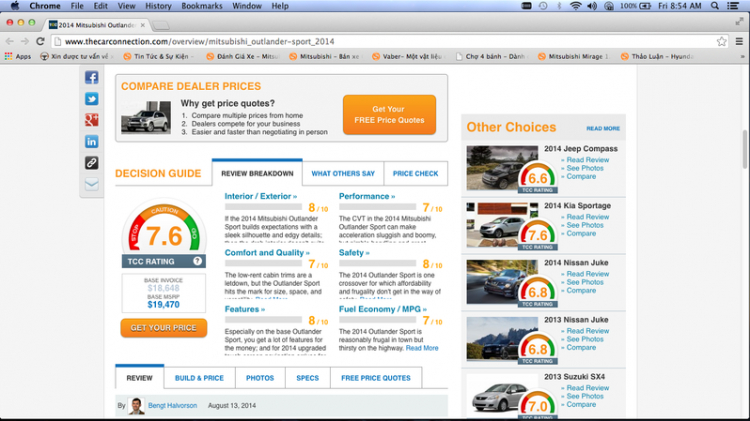Share page via Google Plus icon

(91, 120)
